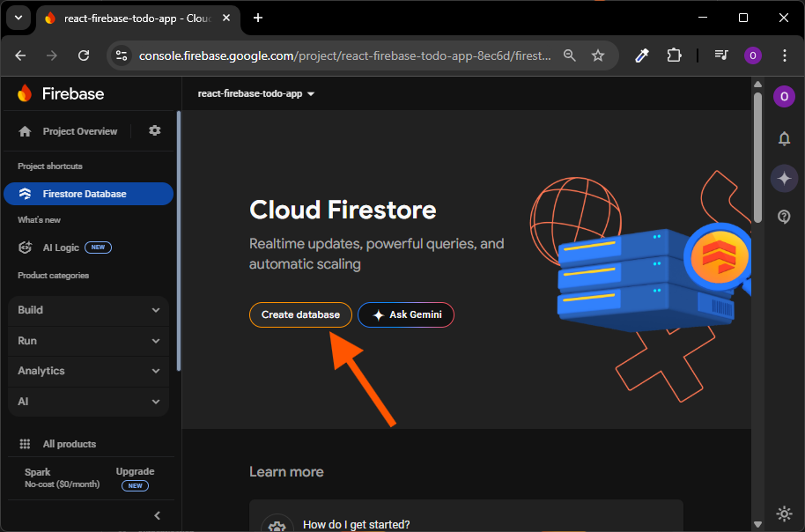Open All products
This screenshot has width=805, height=532.
pos(70,444)
